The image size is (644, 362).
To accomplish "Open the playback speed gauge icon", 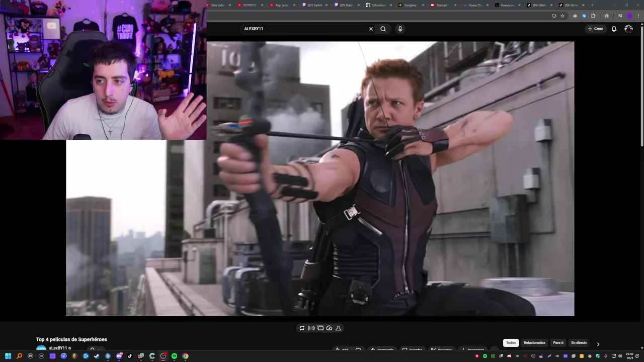I will [x=329, y=328].
